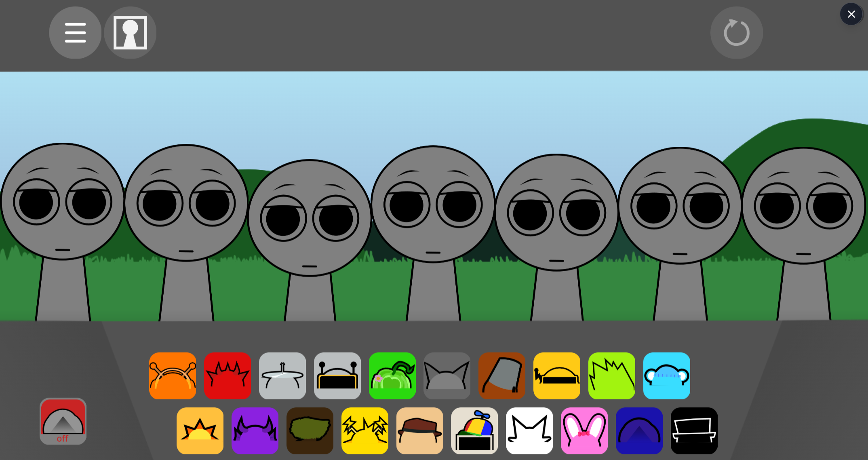
Task: Choose the black bench outline icon
Action: pyautogui.click(x=694, y=430)
